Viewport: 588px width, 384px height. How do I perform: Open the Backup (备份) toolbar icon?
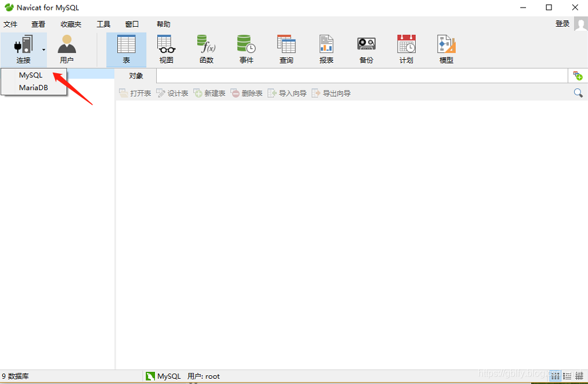[x=366, y=49]
